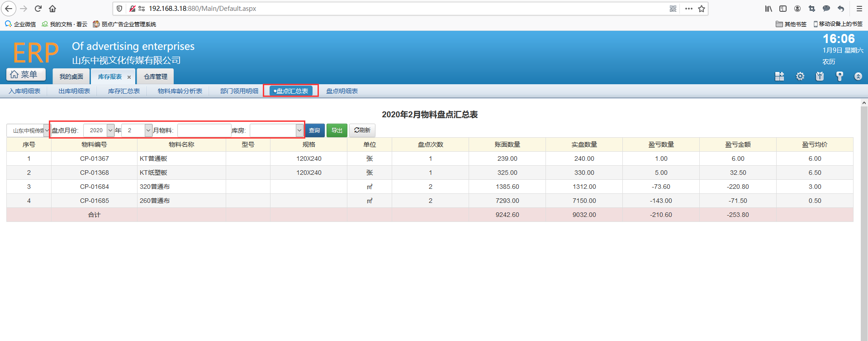Open 库存汇总表 report
Image resolution: width=868 pixels, height=341 pixels.
[x=124, y=91]
